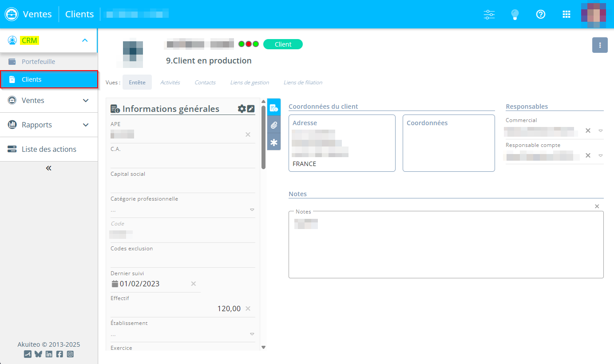Image resolution: width=614 pixels, height=364 pixels.
Task: Click the gear icon in Informations générales
Action: tap(242, 109)
